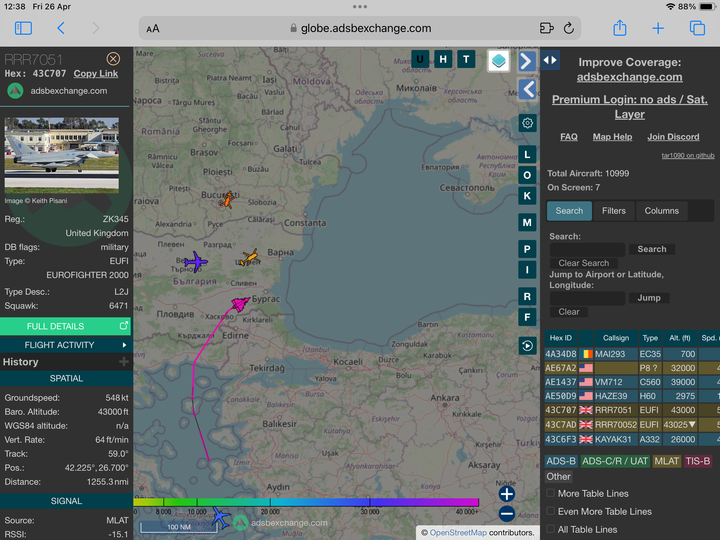Screen dimensions: 720x540
Task: Open the replay history button
Action: pos(527,346)
